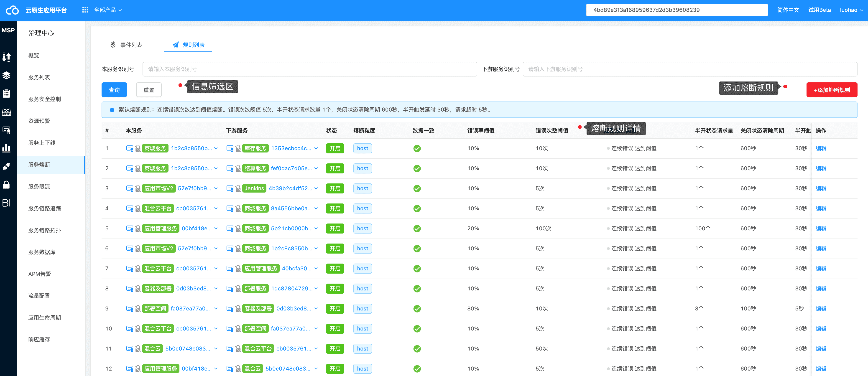Click the host tag in row 3
Image resolution: width=868 pixels, height=376 pixels.
[x=363, y=189]
